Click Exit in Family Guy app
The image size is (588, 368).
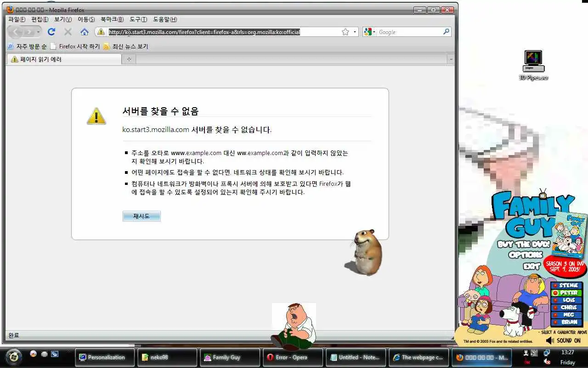tap(531, 266)
